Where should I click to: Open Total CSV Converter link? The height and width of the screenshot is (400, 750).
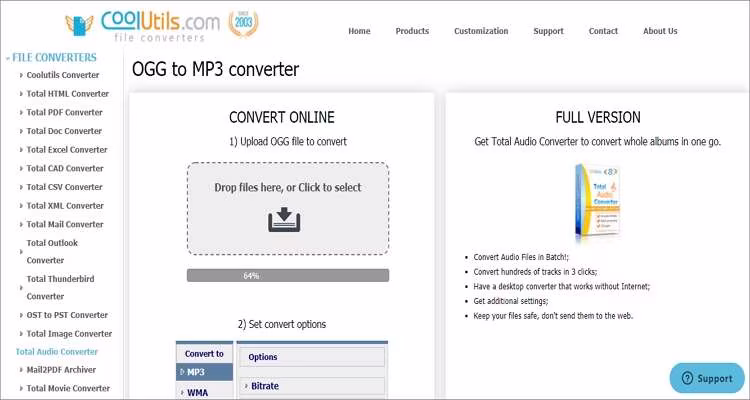[x=65, y=187]
